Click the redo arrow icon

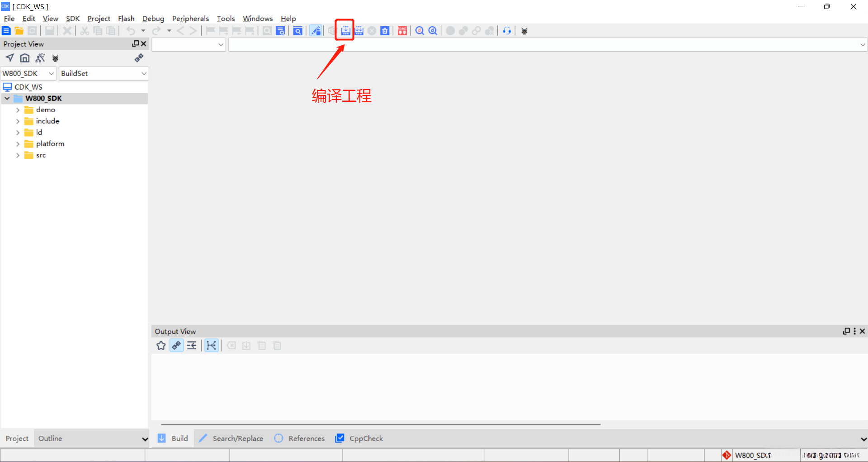156,31
